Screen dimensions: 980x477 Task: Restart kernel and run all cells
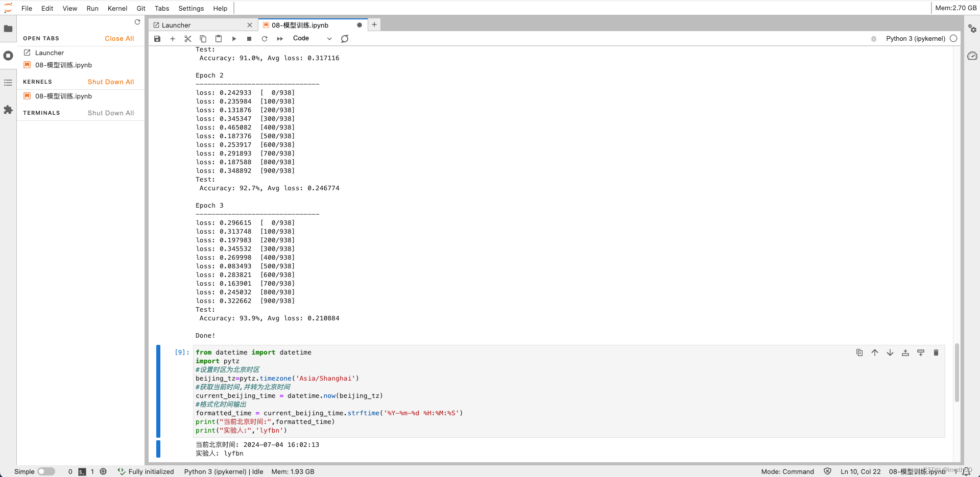pyautogui.click(x=280, y=39)
